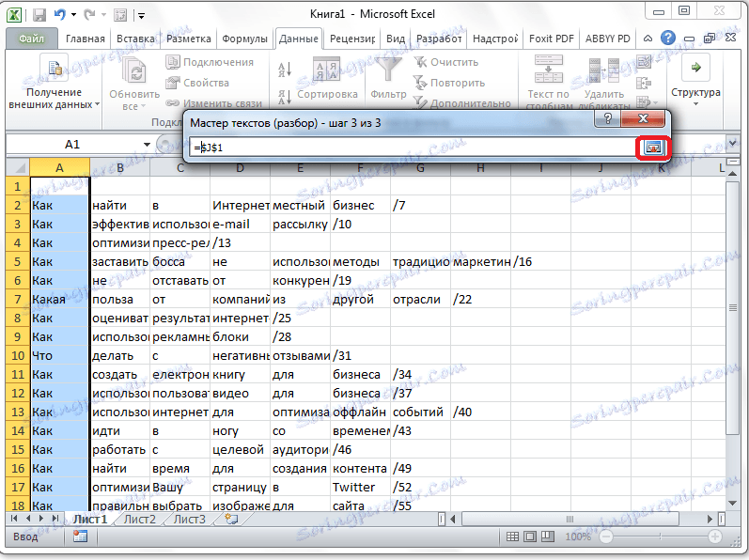Image resolution: width=749 pixels, height=560 pixels.
Task: Open the Home (Главная) tab
Action: coord(85,39)
